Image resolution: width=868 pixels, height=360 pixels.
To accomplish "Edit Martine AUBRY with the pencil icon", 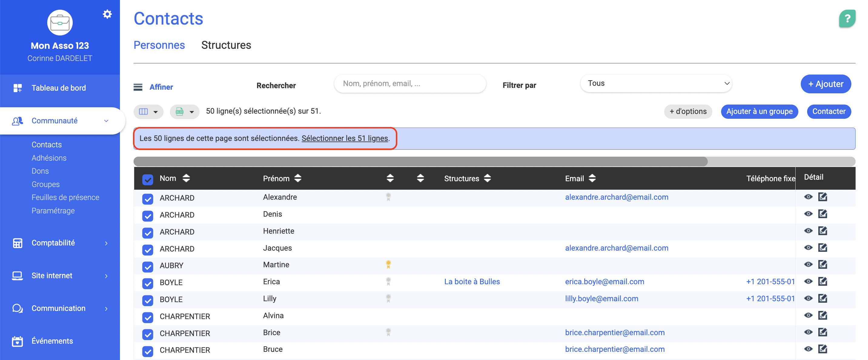I will coord(823,265).
